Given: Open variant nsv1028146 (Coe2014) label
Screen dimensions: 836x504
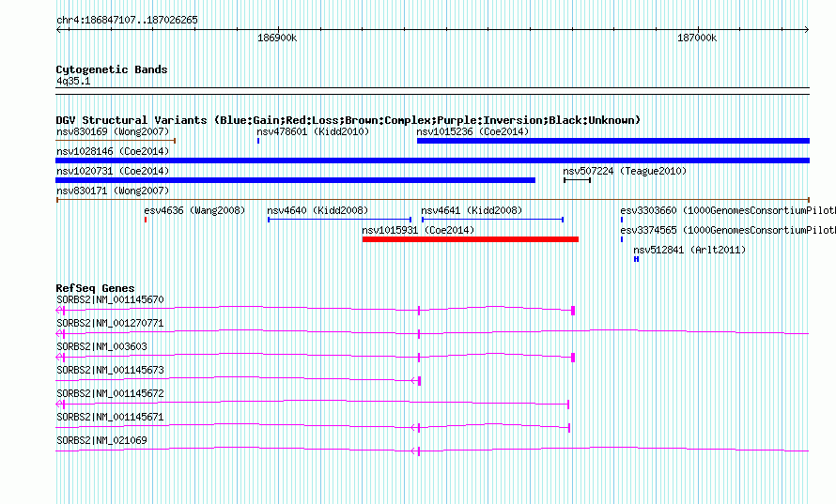Looking at the screenshot, I should tap(113, 151).
